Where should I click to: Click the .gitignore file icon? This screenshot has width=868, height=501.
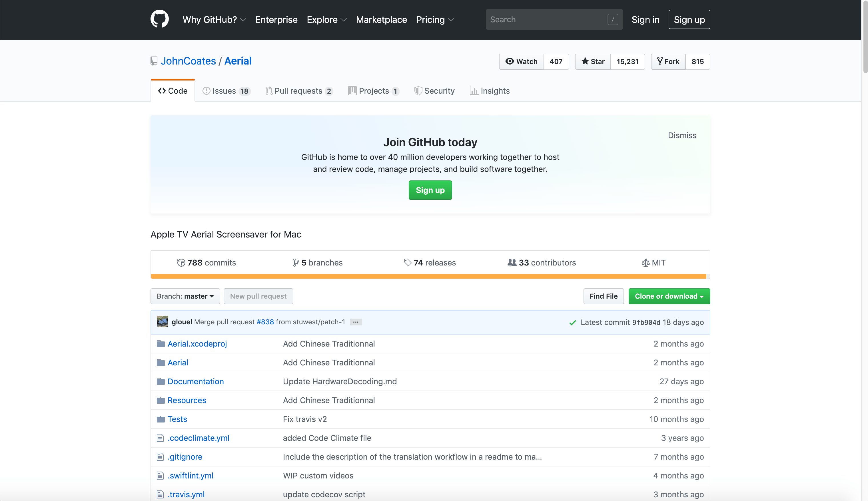(160, 457)
